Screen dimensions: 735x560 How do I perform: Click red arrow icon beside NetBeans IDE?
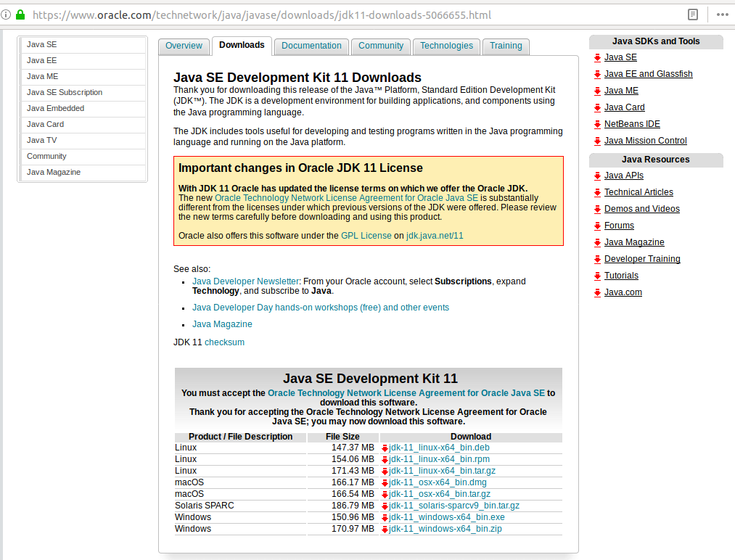pyautogui.click(x=597, y=125)
